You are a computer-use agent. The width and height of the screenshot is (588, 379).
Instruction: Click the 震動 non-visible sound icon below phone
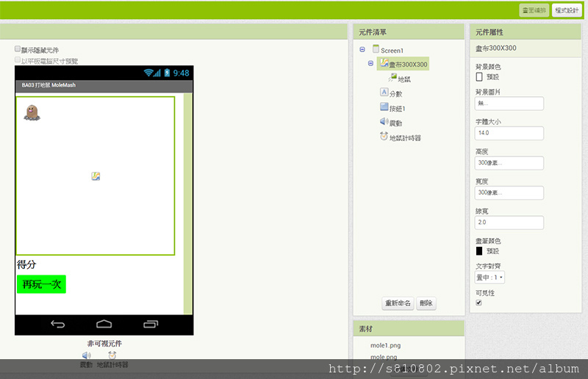86,355
